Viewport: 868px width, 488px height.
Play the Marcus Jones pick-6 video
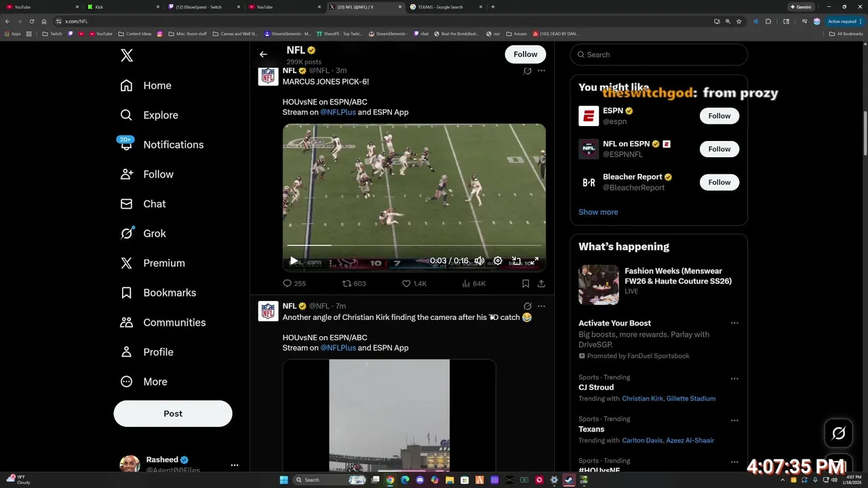tap(294, 261)
